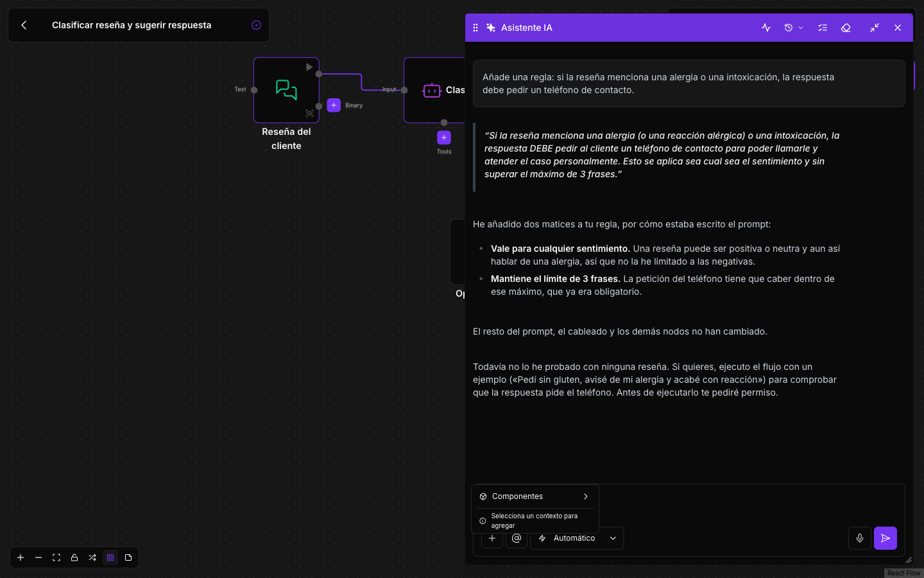Grab the Asistente IA drag handle
Screen dimensions: 924x578
475,28
